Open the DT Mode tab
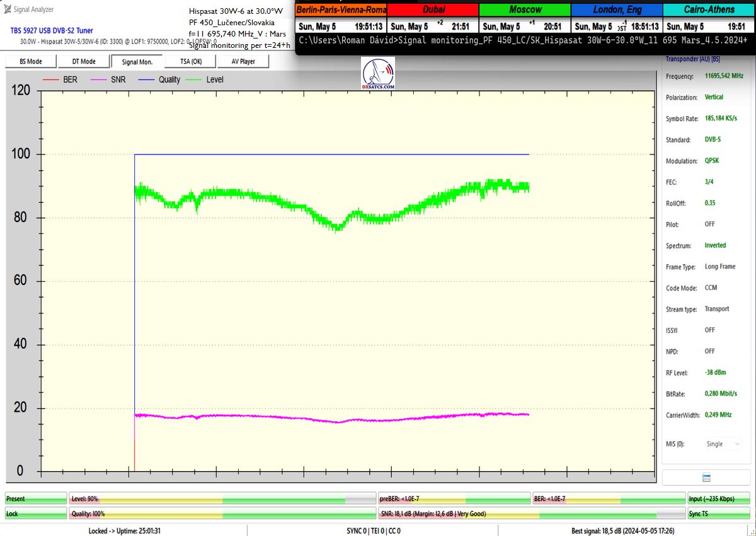756x536 pixels. pos(83,61)
